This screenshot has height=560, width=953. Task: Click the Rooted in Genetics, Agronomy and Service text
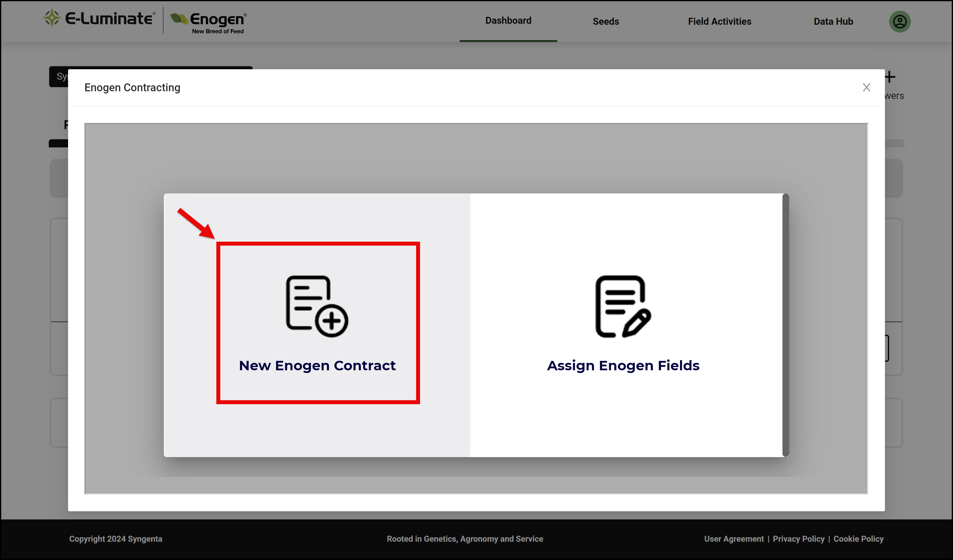pos(465,539)
